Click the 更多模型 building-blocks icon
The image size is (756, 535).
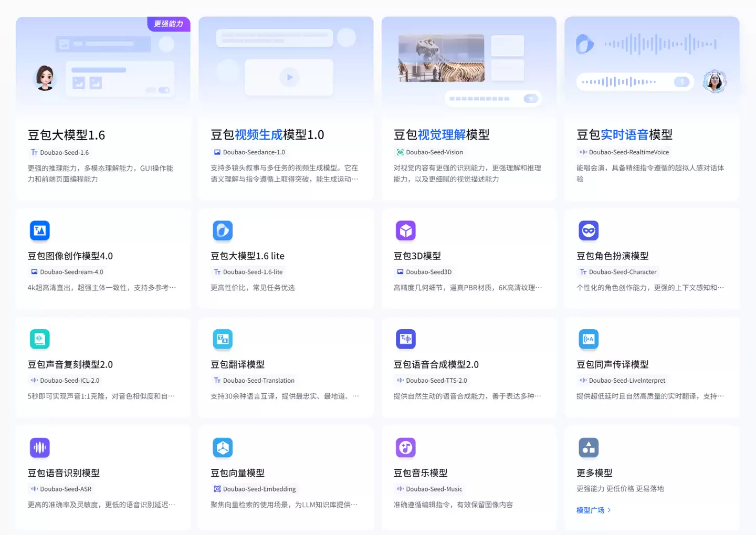pos(589,447)
